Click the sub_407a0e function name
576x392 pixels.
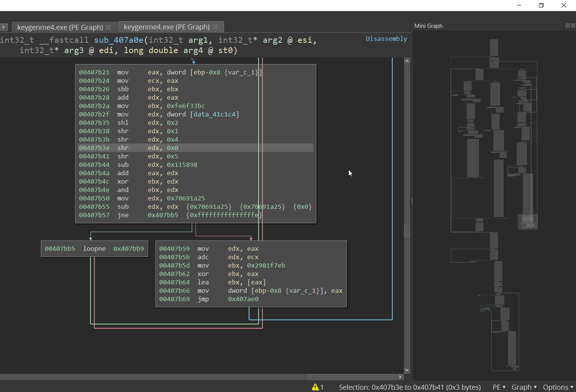119,40
